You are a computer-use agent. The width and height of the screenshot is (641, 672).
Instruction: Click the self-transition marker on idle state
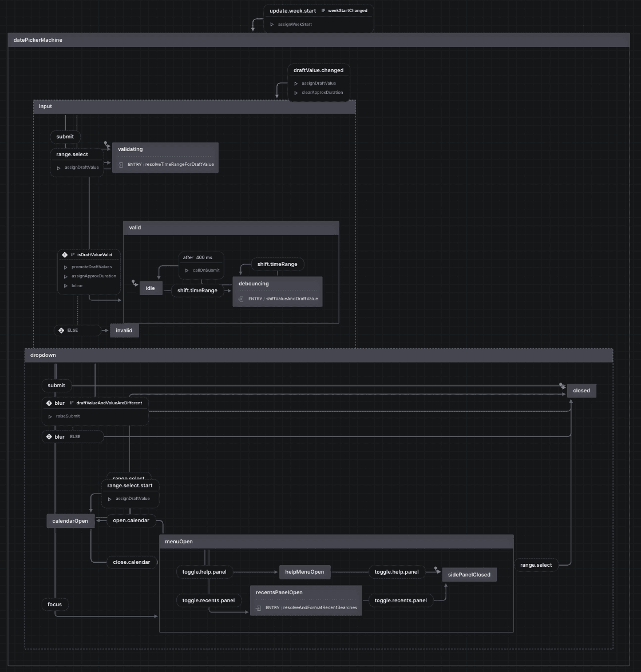tap(135, 283)
